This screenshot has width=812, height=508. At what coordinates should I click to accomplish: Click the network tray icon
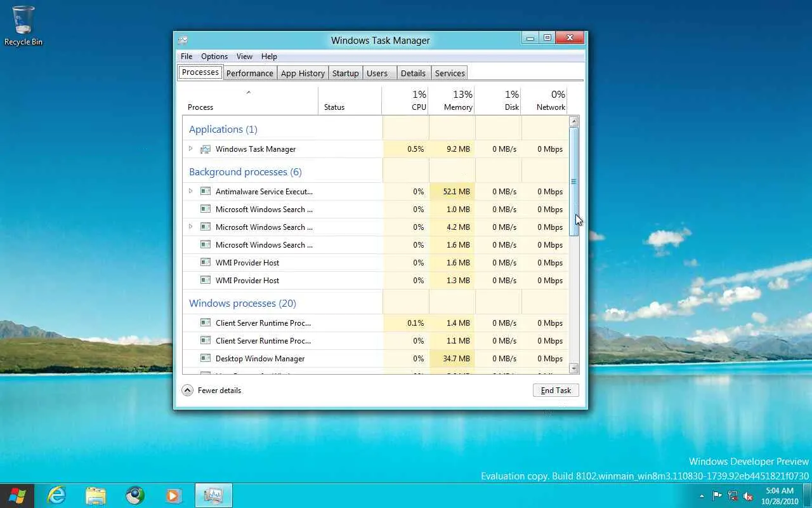[733, 496]
